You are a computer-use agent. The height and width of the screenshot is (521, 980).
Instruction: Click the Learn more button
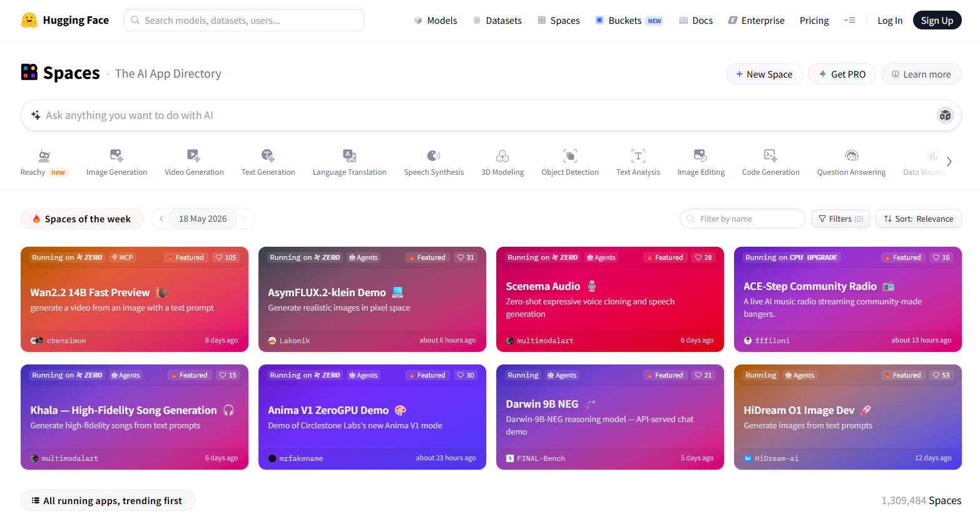pyautogui.click(x=921, y=74)
